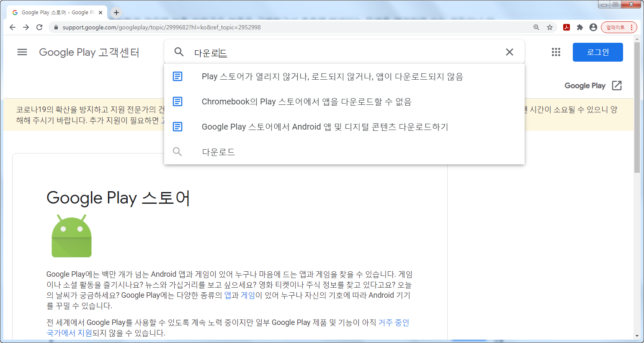Open new browser tab
This screenshot has width=644, height=343.
[x=116, y=13]
